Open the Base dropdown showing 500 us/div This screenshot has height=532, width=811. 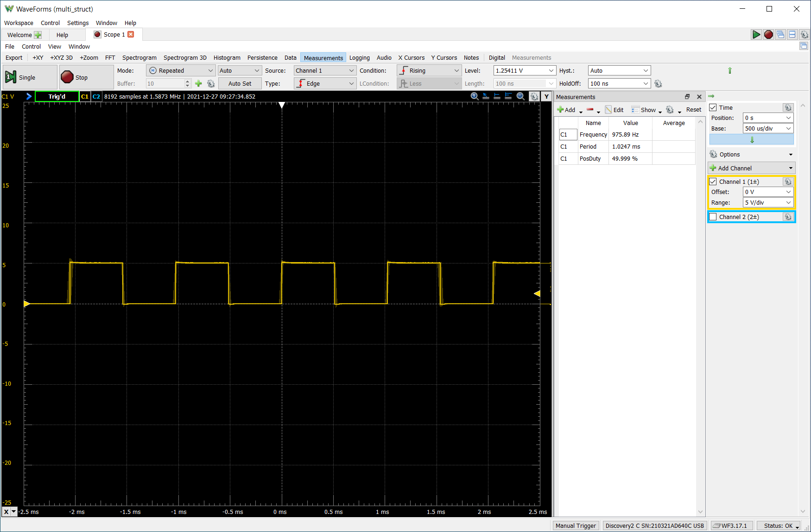click(x=768, y=128)
